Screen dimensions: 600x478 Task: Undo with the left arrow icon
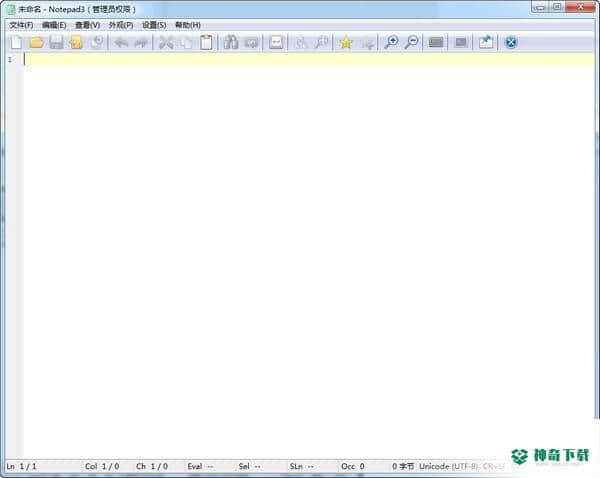tap(121, 42)
